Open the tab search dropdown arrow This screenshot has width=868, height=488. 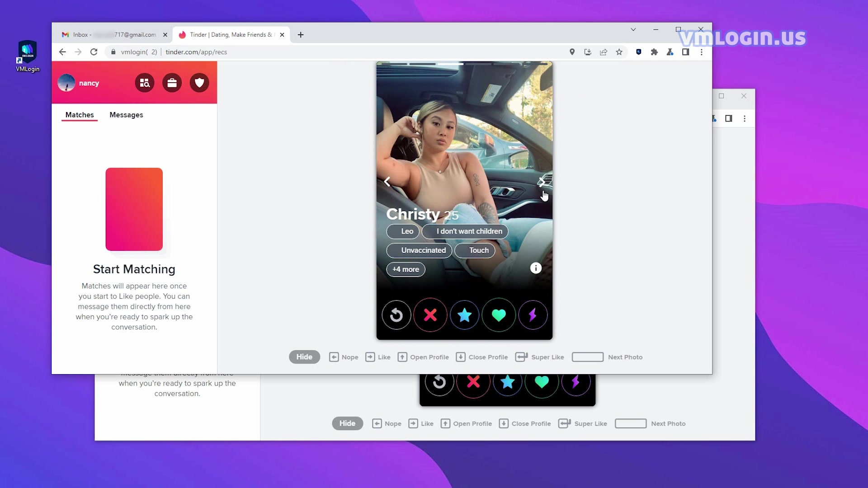(x=633, y=29)
